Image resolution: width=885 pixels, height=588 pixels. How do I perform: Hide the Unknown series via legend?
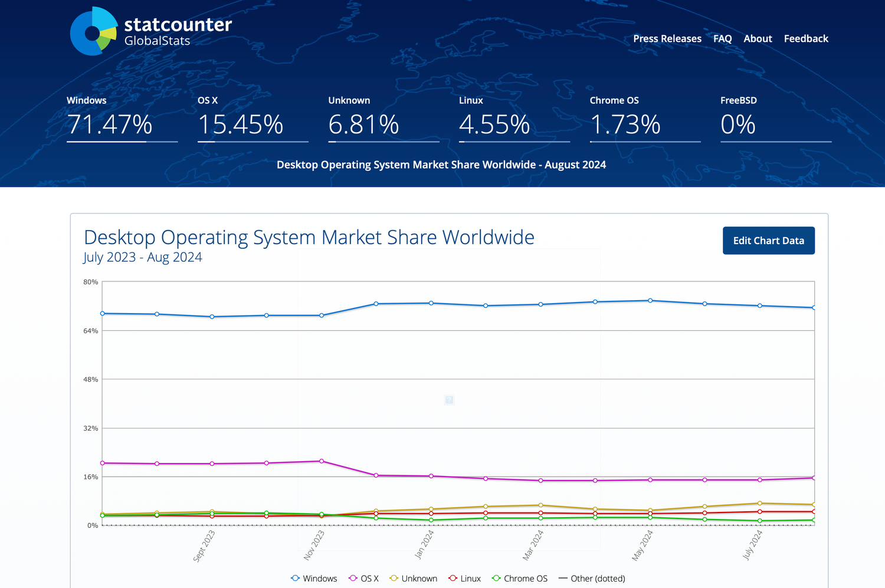(x=414, y=579)
